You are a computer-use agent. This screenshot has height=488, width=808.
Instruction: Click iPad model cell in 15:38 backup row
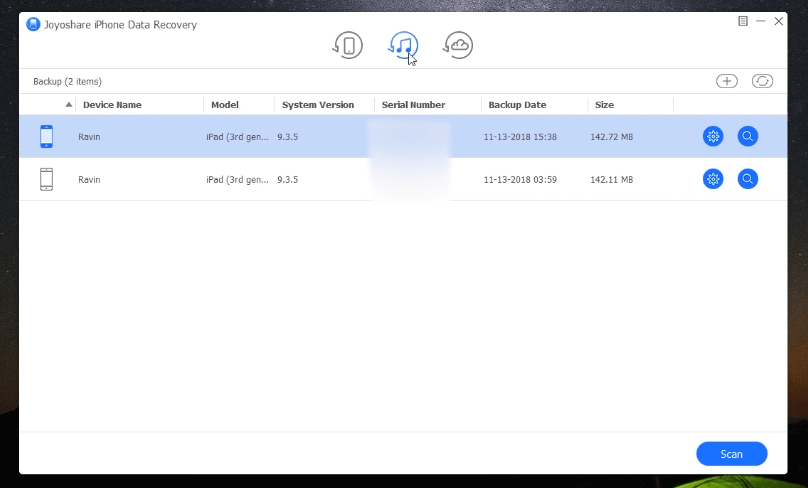(237, 137)
